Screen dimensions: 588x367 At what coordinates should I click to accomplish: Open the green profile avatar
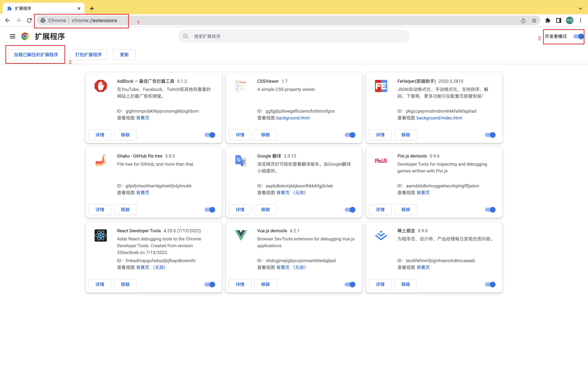[569, 20]
